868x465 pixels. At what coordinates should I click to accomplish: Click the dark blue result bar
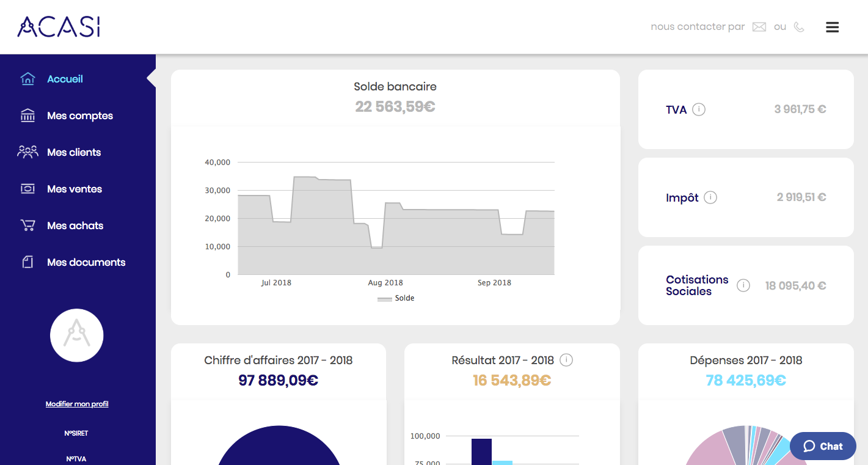(x=481, y=452)
